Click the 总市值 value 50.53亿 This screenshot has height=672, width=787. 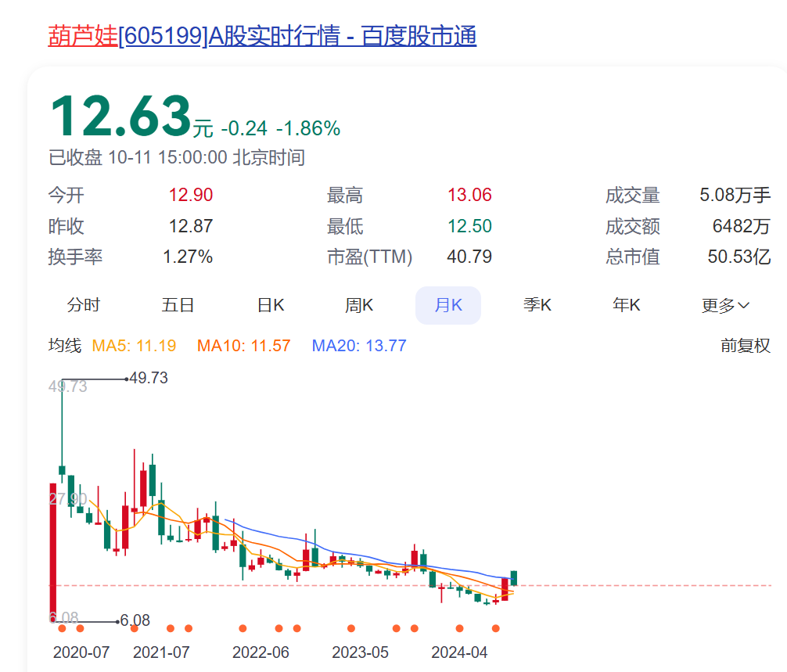tap(738, 257)
